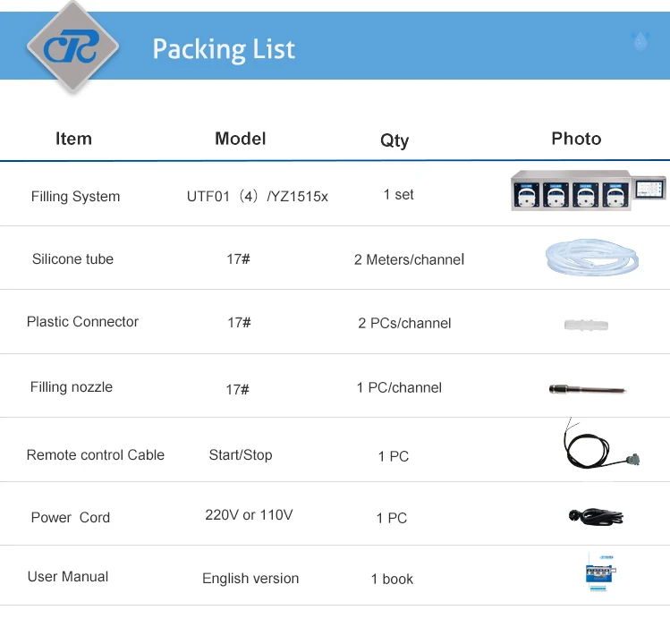Select the Filling System cell

tap(76, 197)
